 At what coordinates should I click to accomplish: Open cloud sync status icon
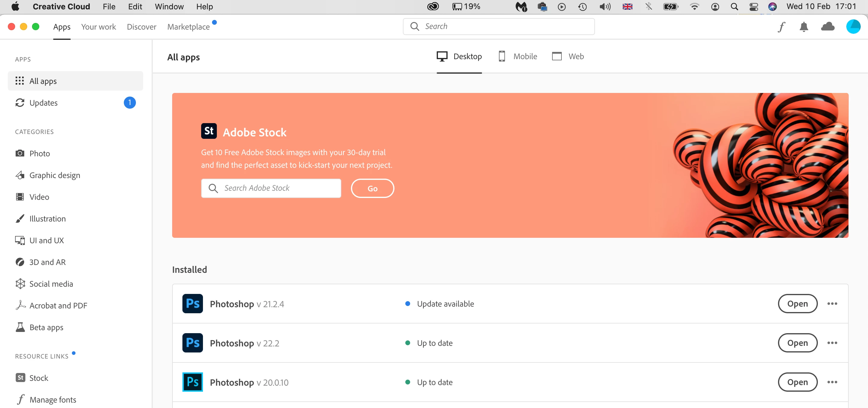point(828,27)
